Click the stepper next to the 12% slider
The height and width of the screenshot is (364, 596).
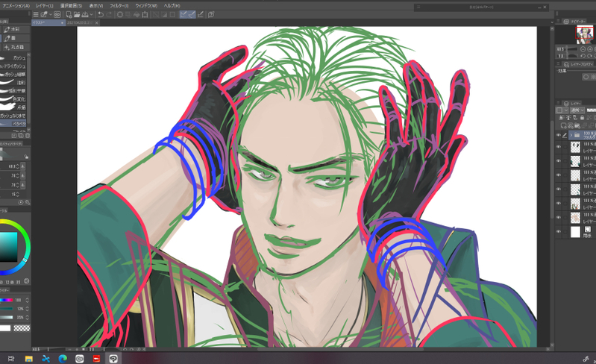click(27, 309)
